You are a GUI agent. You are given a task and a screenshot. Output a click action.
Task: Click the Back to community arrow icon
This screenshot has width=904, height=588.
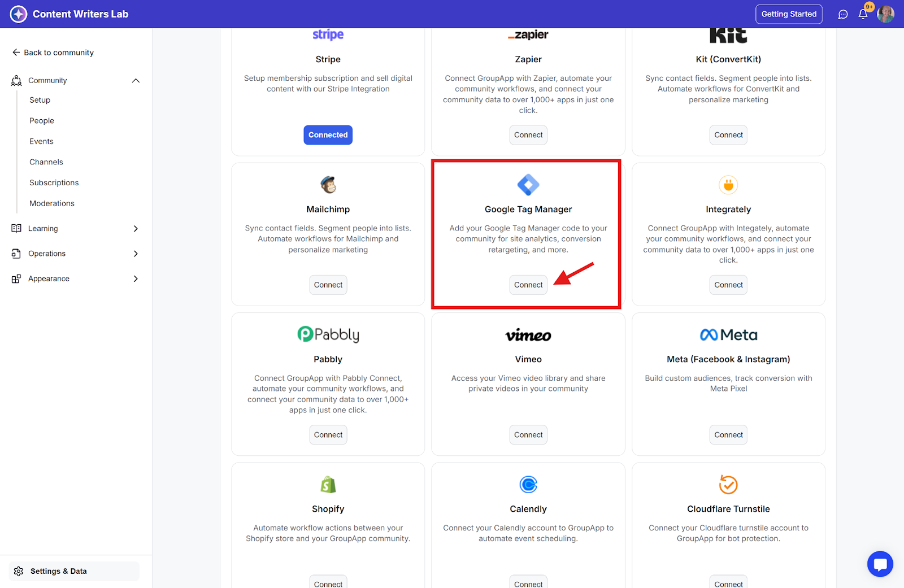pos(16,53)
